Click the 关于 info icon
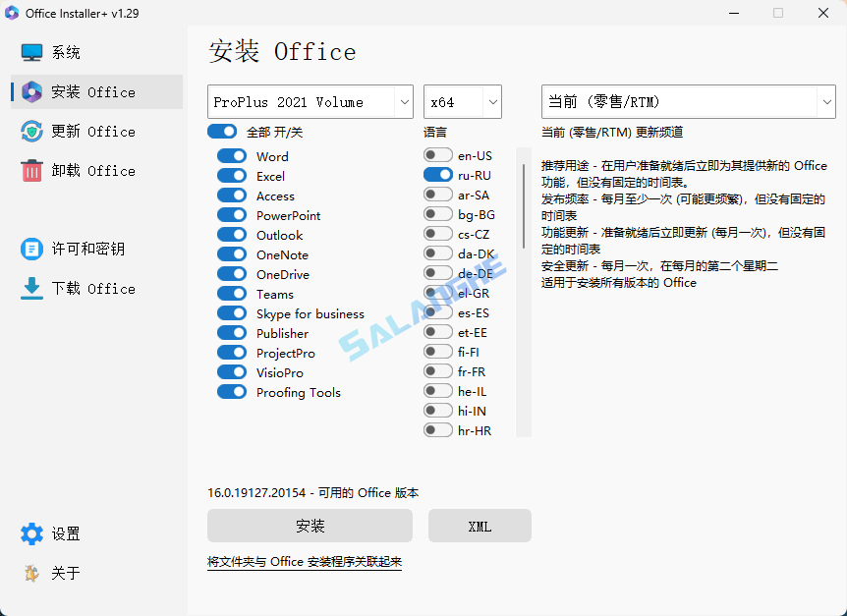 pyautogui.click(x=30, y=573)
